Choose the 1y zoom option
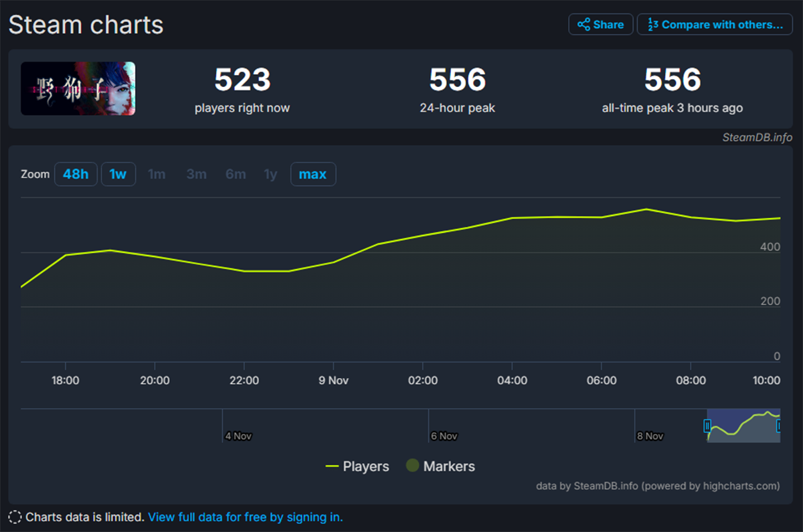This screenshot has width=803, height=532. pos(270,175)
